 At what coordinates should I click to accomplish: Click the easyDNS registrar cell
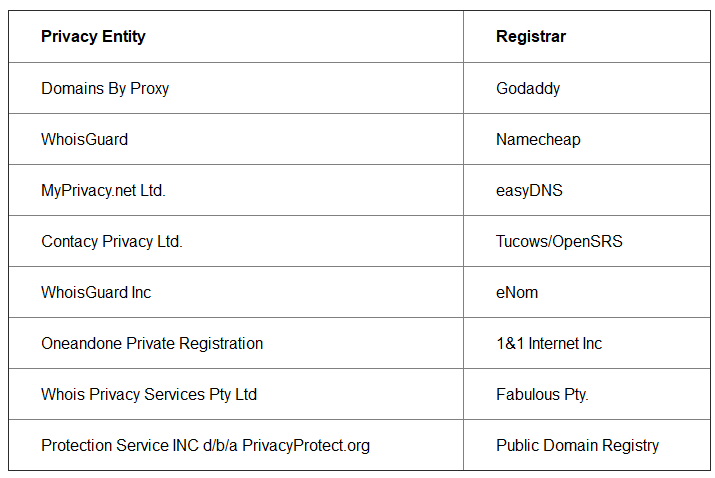(x=529, y=191)
